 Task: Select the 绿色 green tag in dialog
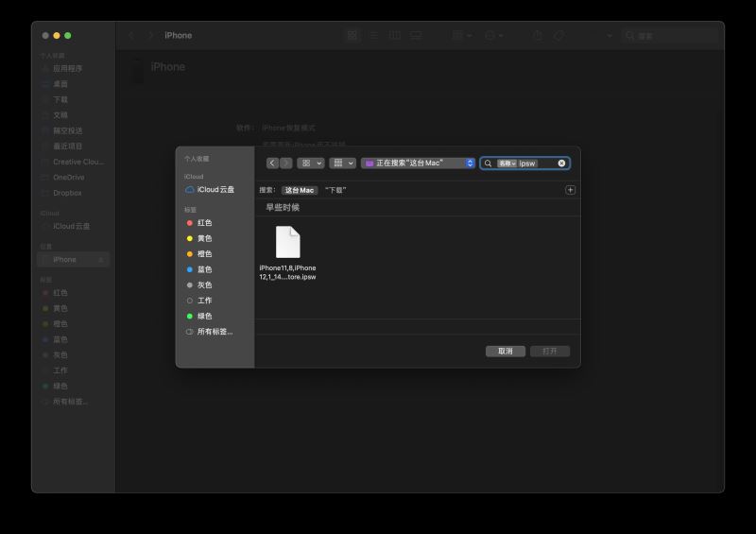[199, 316]
